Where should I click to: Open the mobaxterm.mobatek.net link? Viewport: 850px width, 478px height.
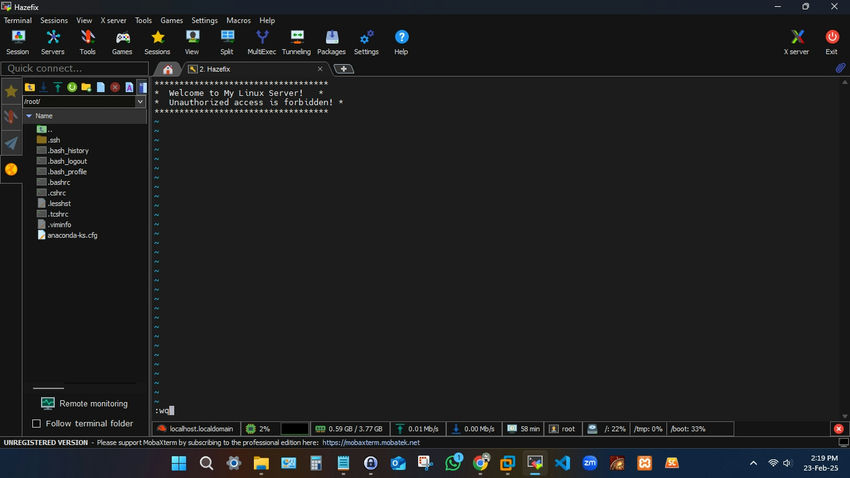tap(371, 443)
